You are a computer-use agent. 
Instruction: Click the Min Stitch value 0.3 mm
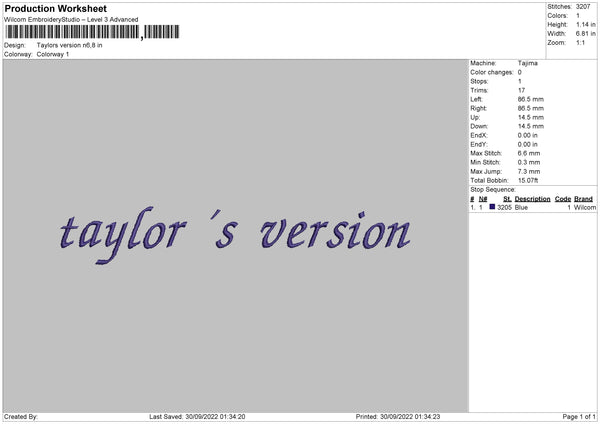pos(529,162)
